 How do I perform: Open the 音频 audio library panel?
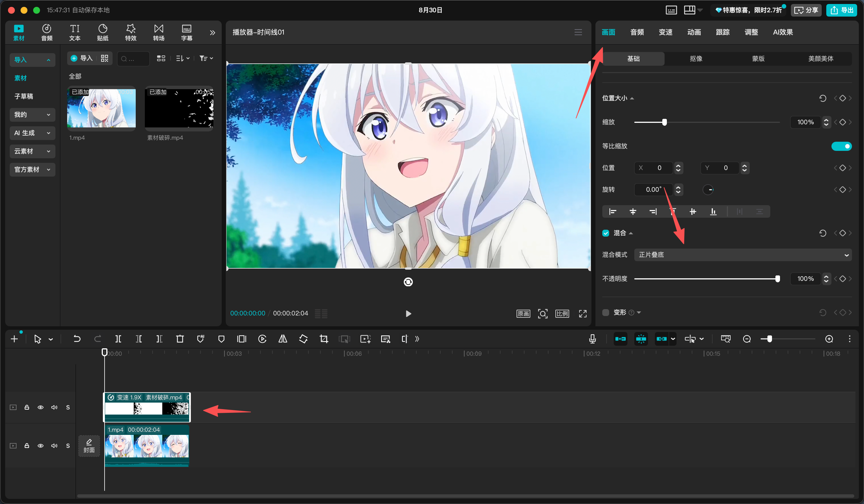47,32
